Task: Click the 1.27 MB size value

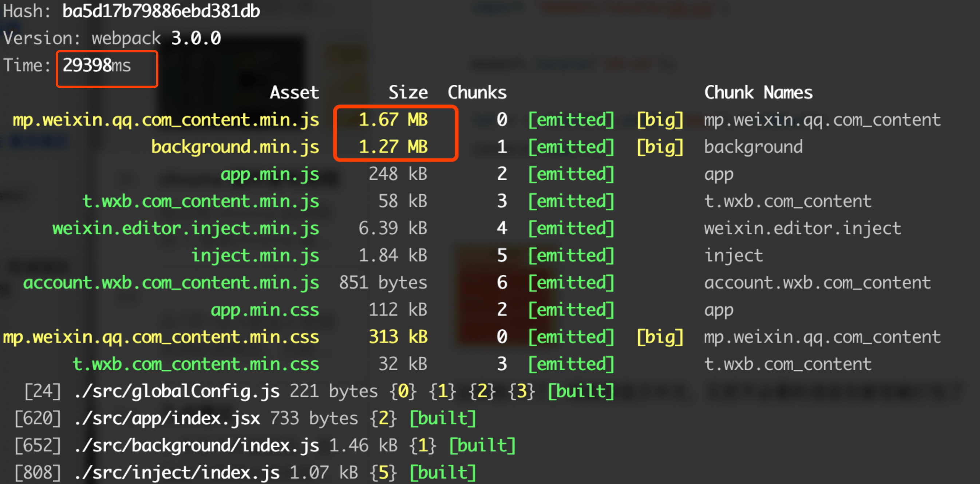Action: pyautogui.click(x=393, y=147)
